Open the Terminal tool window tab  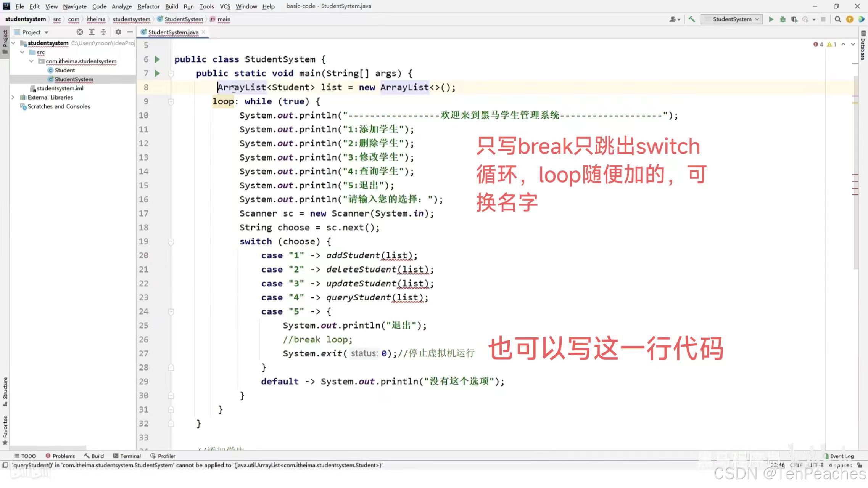click(127, 456)
